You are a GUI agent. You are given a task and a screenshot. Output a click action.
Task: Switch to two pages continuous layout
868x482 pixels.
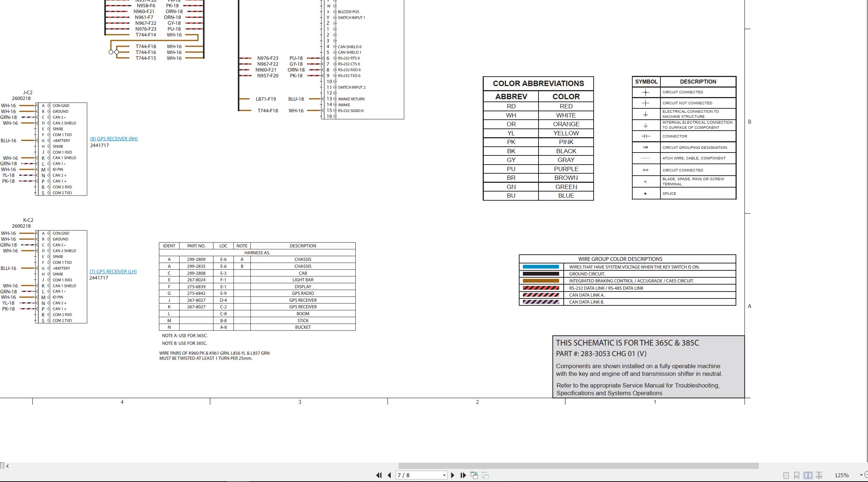pos(819,475)
